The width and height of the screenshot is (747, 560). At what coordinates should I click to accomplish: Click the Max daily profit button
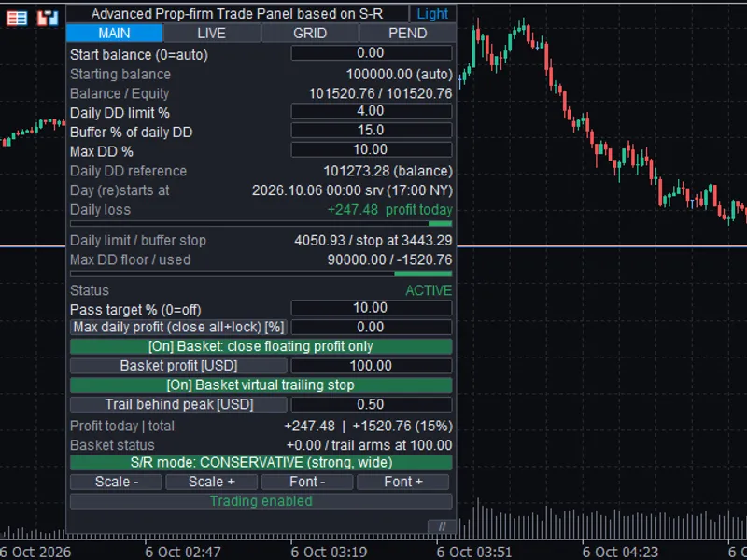(x=178, y=328)
